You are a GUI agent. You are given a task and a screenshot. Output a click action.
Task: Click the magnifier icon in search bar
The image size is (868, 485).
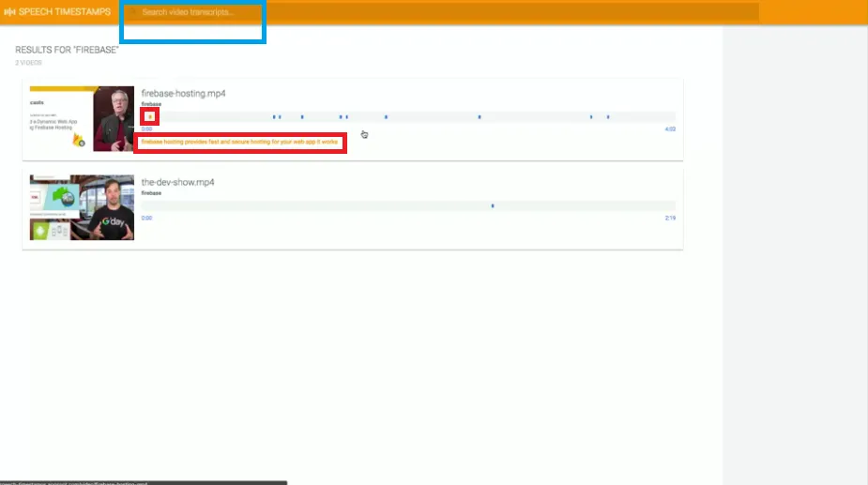133,12
